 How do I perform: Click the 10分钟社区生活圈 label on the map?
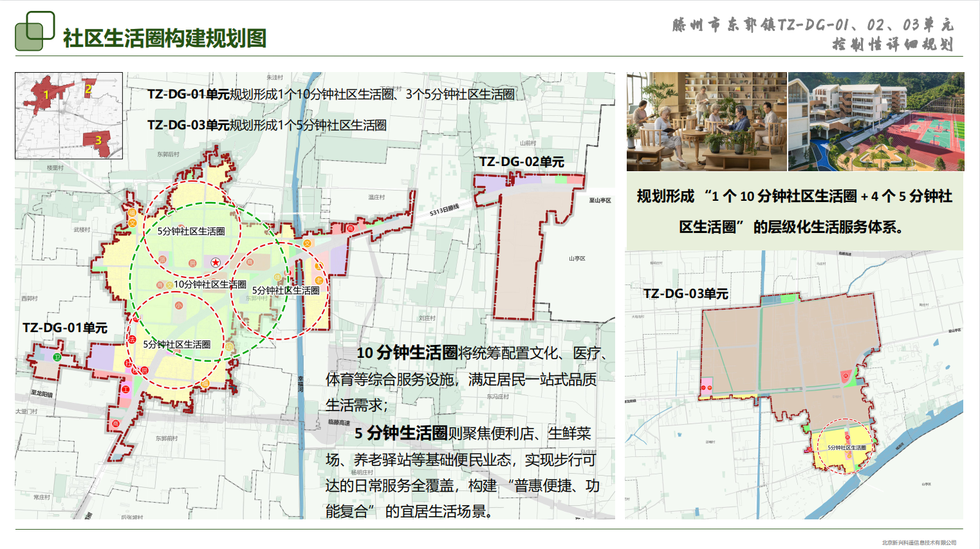(x=210, y=284)
